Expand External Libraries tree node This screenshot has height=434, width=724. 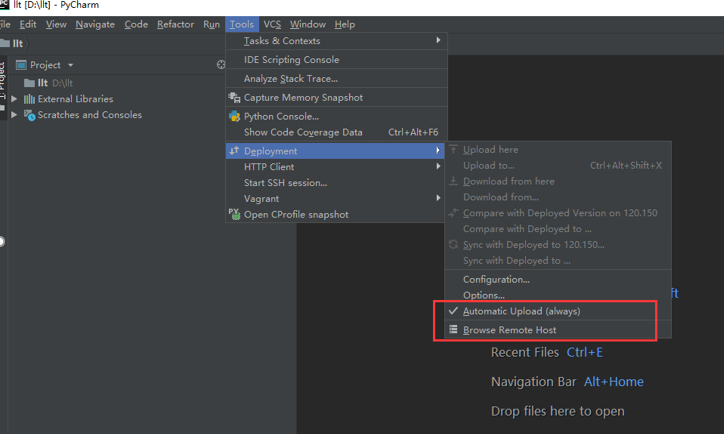point(14,99)
